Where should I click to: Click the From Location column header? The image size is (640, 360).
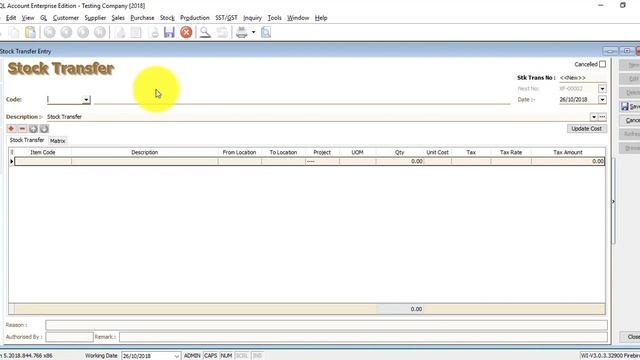[x=239, y=152]
